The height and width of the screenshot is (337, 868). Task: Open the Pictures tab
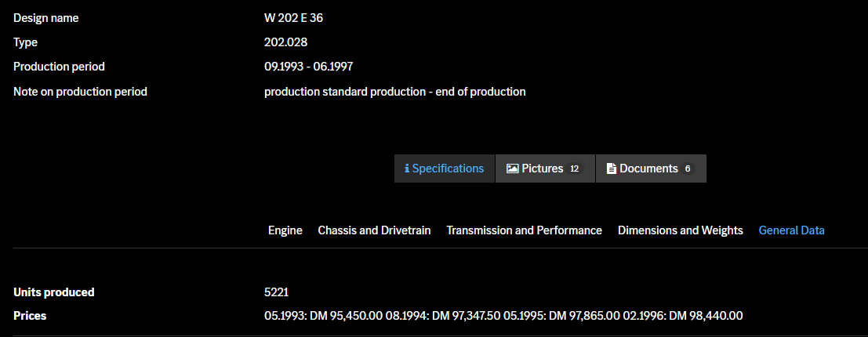543,168
